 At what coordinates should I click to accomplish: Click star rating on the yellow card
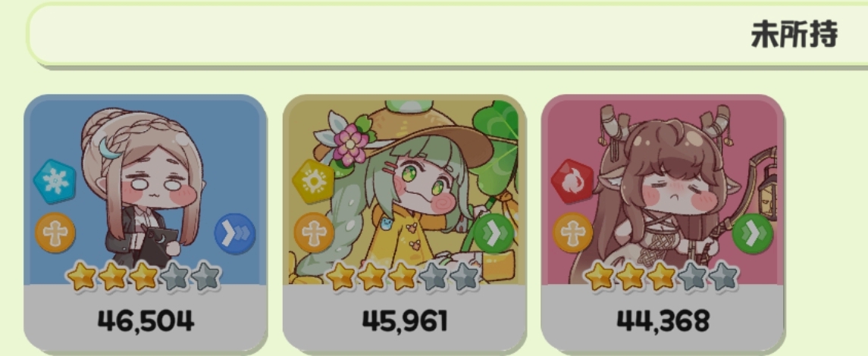coord(403,276)
